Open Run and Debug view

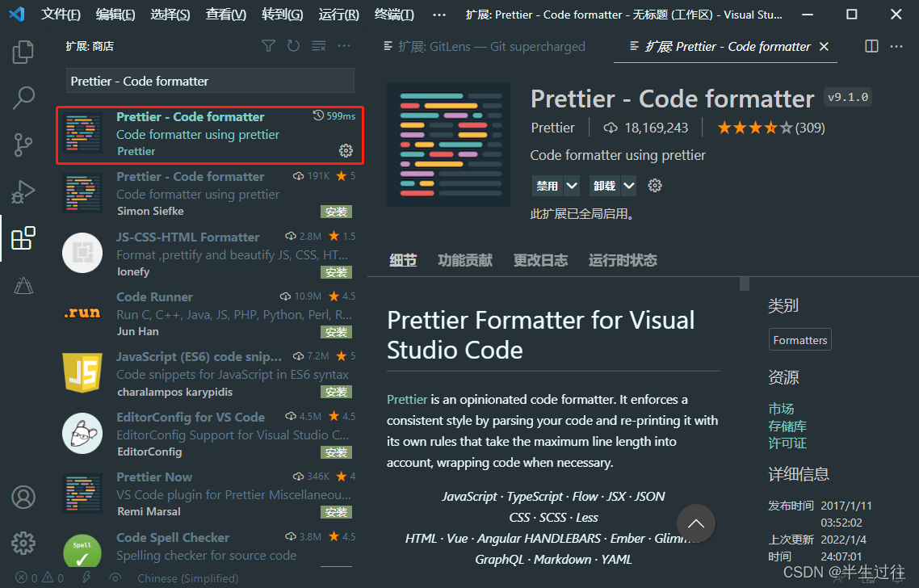point(23,191)
